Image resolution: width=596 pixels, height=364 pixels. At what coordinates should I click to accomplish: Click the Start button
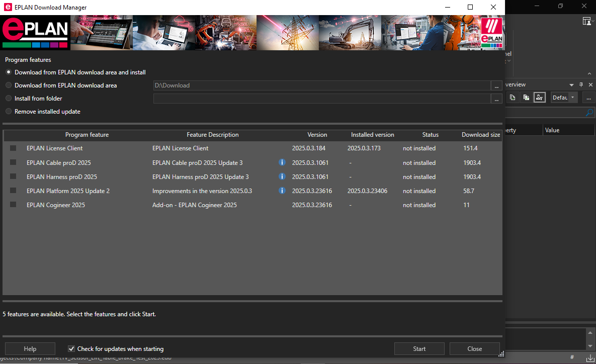(x=419, y=348)
